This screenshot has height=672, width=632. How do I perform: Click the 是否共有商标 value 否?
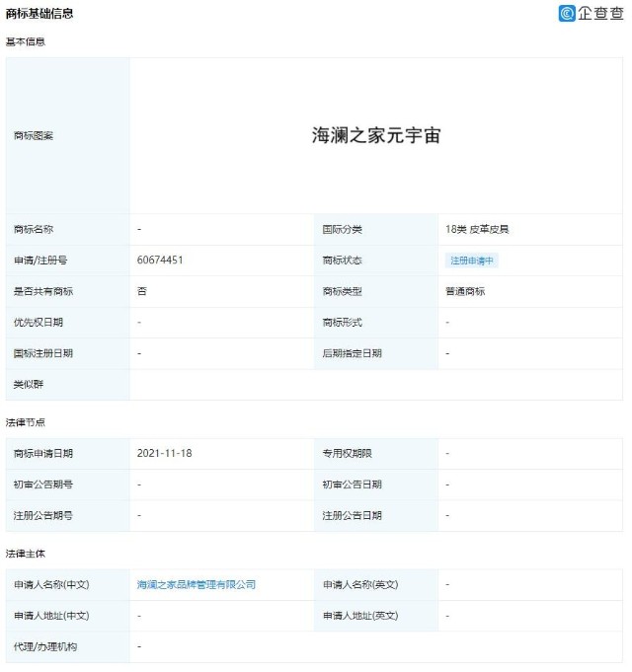[x=142, y=292]
